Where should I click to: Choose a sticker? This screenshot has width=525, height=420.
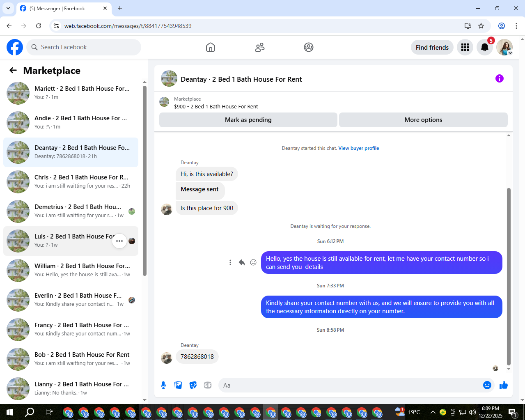193,385
